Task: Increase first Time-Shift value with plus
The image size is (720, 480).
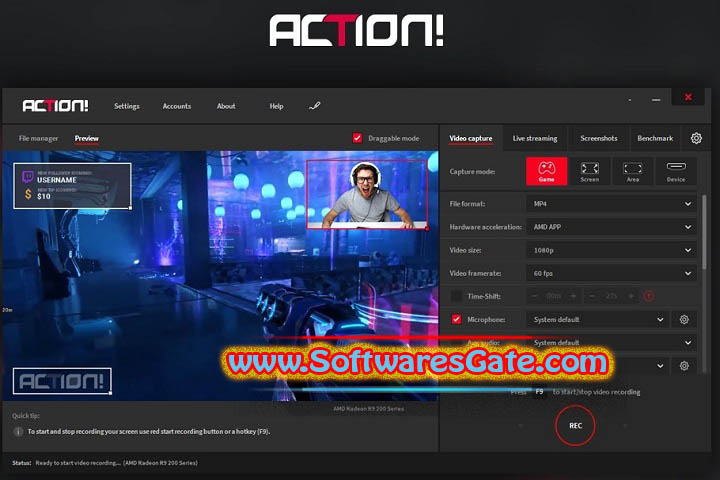Action: pos(573,297)
